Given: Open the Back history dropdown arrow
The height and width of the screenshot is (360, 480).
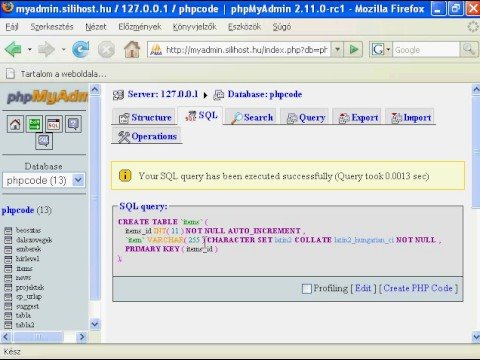Looking at the screenshot, I should (x=30, y=50).
